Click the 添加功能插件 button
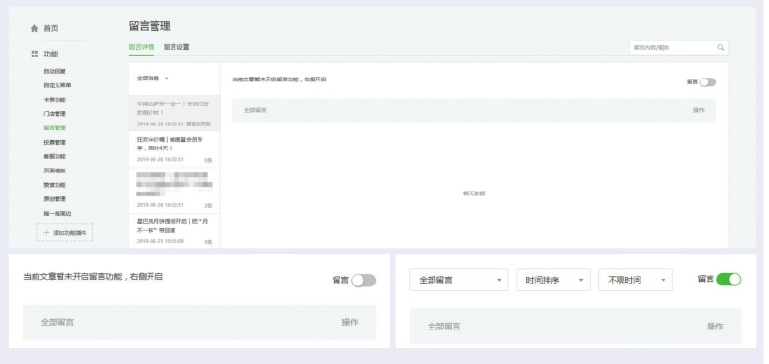 point(64,233)
